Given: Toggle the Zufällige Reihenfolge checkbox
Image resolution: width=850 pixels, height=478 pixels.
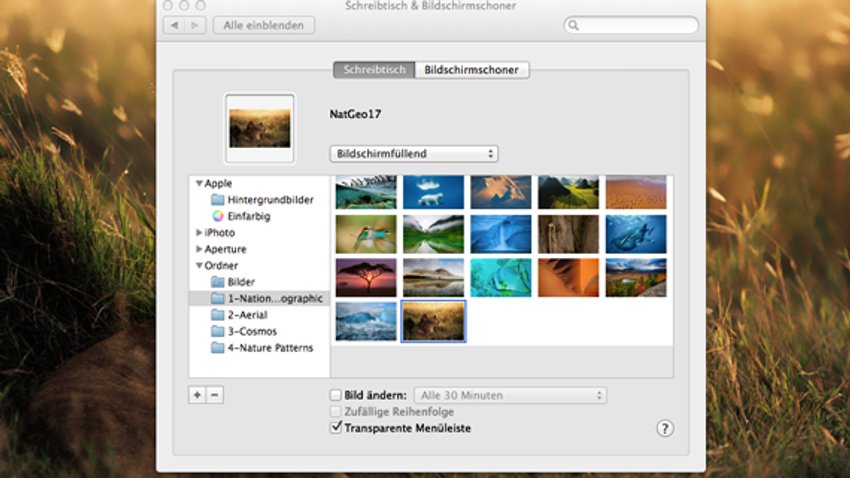Looking at the screenshot, I should click(x=336, y=411).
